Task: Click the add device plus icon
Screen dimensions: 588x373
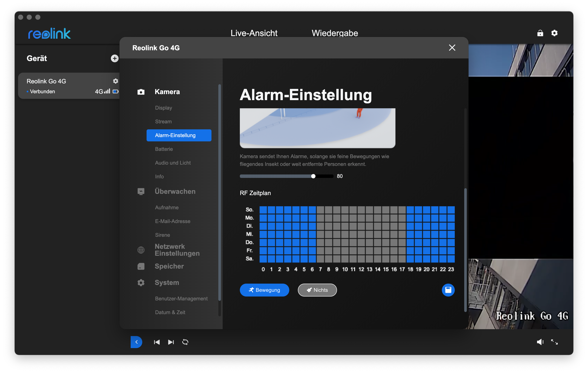Action: click(115, 58)
